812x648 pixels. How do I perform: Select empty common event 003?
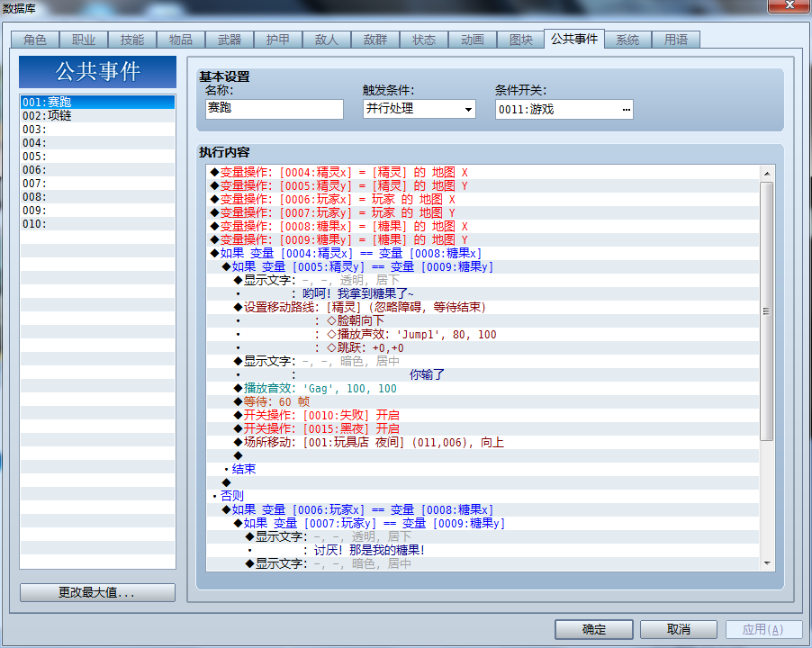pyautogui.click(x=97, y=130)
